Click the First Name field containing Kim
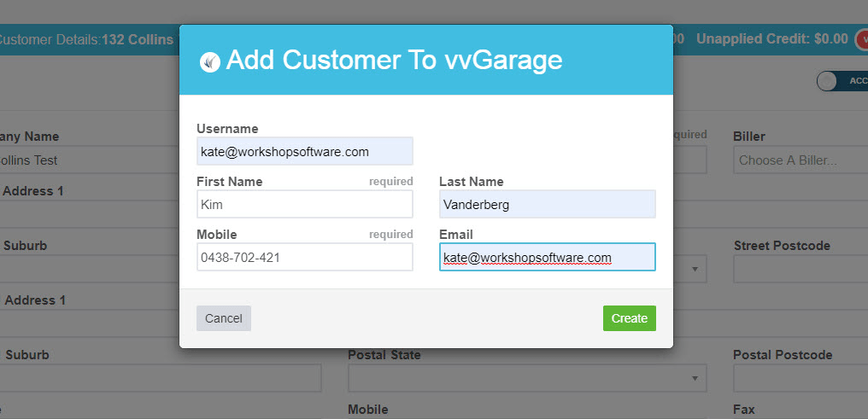 [x=304, y=205]
